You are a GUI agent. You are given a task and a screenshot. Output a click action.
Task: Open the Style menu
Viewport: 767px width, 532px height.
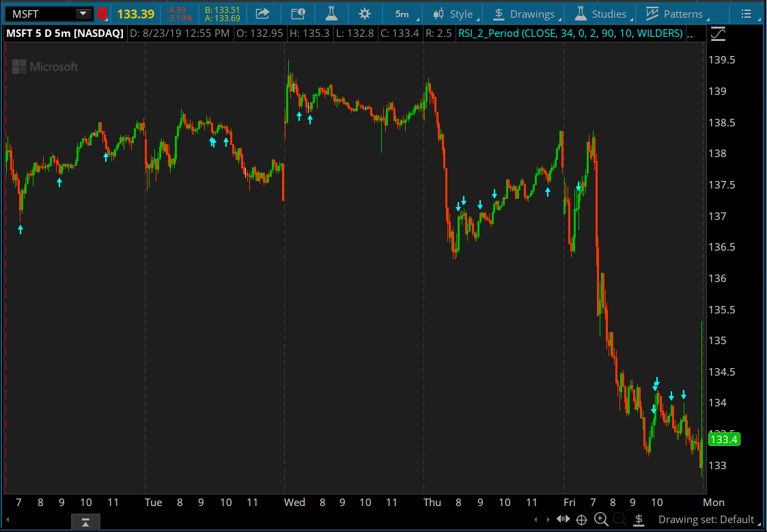pyautogui.click(x=454, y=14)
